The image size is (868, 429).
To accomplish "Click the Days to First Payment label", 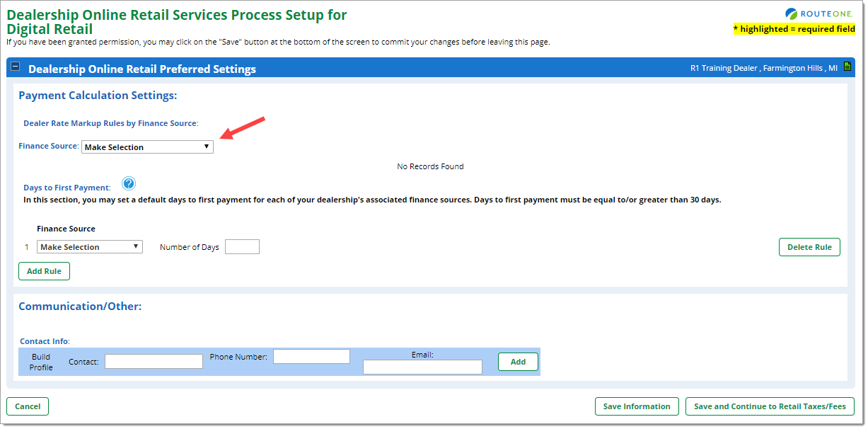I will tap(66, 188).
